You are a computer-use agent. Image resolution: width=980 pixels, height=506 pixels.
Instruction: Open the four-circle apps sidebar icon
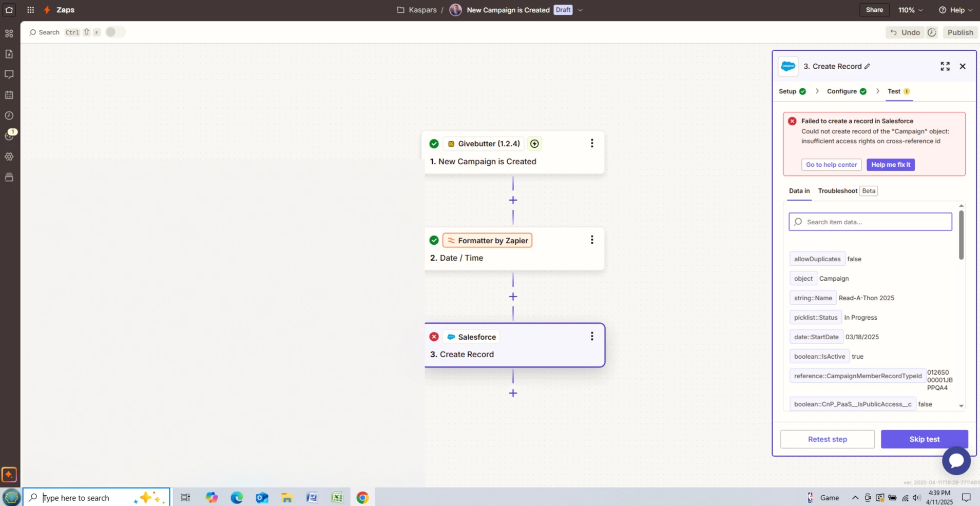pyautogui.click(x=9, y=33)
